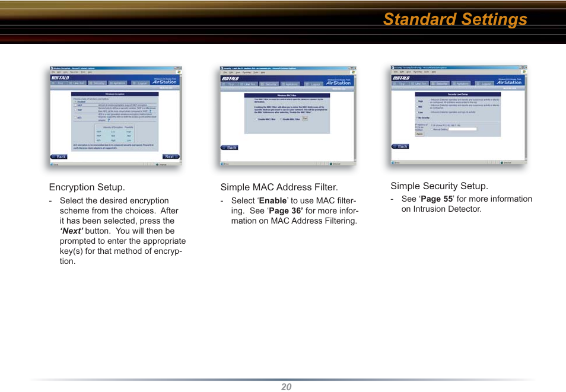Select Enable MAC Filter radio button

coord(256,119)
